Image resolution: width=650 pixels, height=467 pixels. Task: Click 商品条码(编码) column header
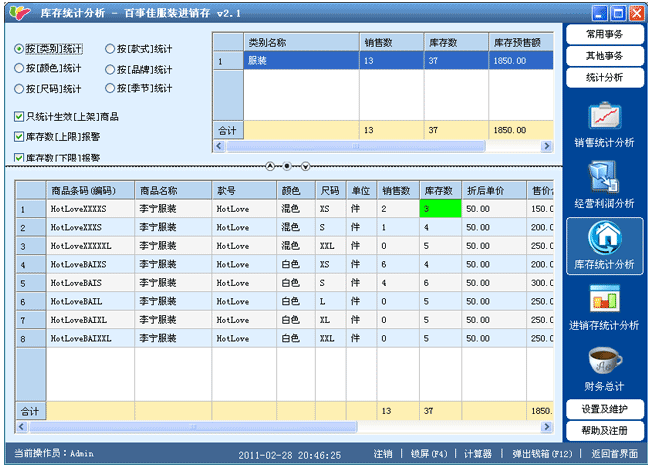point(90,191)
